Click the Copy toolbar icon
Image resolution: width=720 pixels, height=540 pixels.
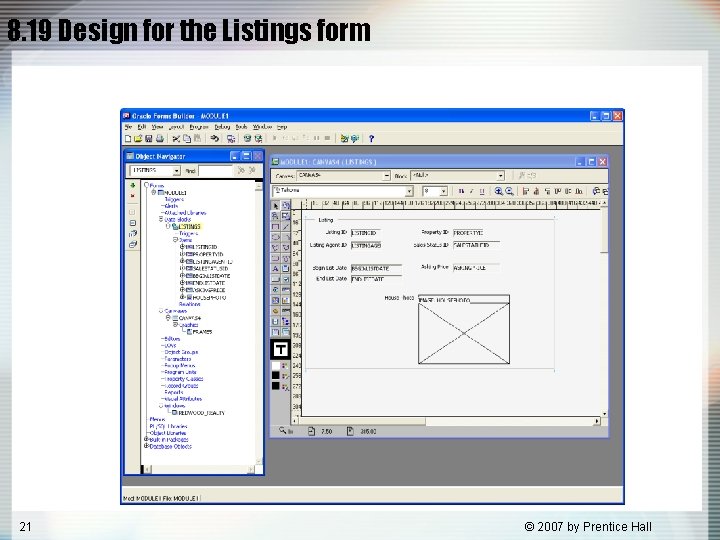187,138
